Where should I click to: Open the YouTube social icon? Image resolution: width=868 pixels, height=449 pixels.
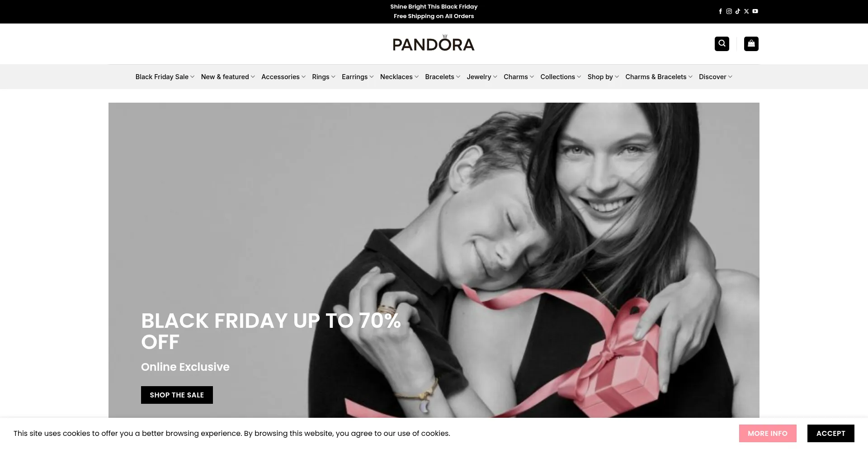coord(755,11)
